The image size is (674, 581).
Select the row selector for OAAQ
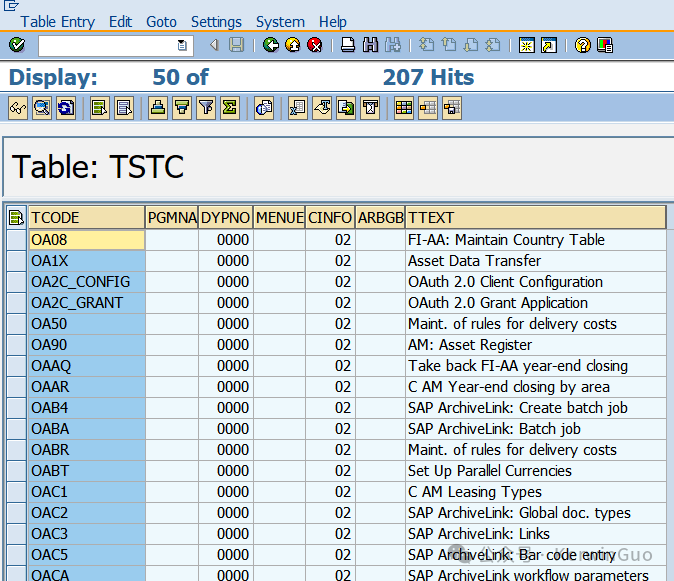pyautogui.click(x=17, y=366)
